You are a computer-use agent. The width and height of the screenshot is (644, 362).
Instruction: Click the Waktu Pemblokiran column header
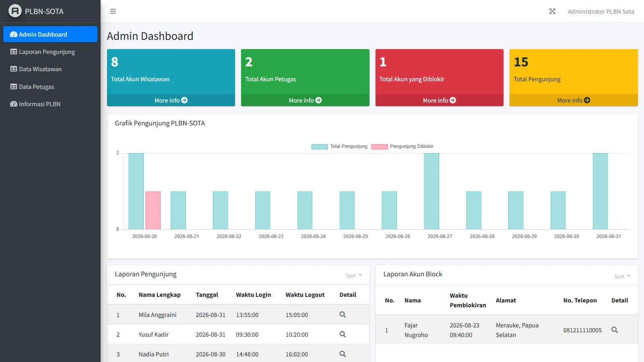468,300
